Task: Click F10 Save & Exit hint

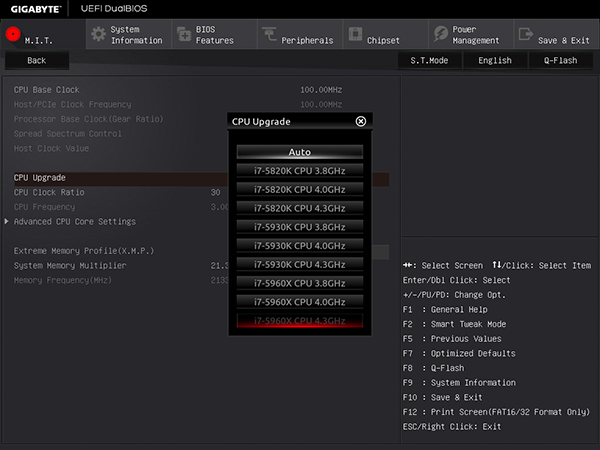Action: tap(442, 398)
